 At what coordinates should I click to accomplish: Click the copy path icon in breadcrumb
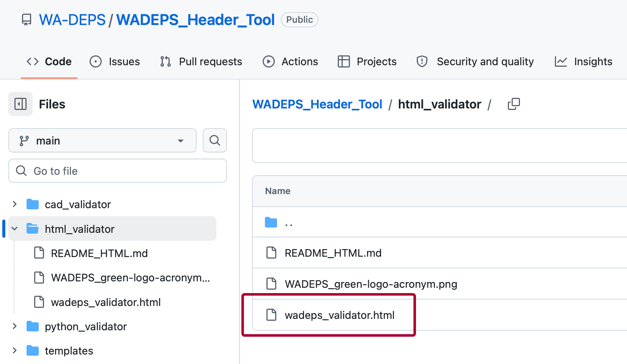pos(514,104)
